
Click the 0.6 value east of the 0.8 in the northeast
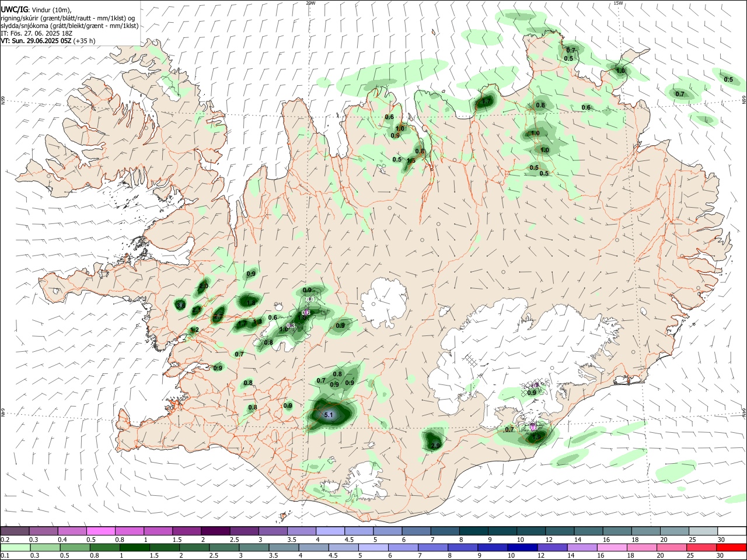pyautogui.click(x=586, y=107)
